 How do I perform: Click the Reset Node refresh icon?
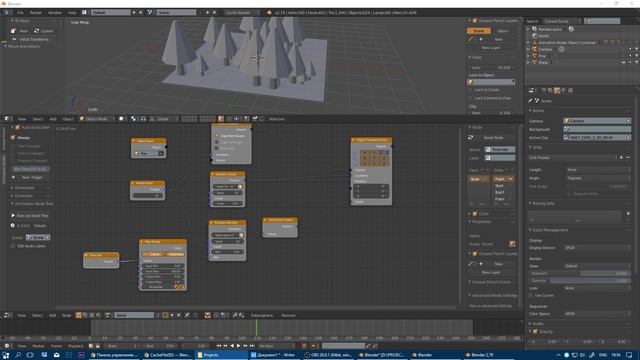pos(471,138)
